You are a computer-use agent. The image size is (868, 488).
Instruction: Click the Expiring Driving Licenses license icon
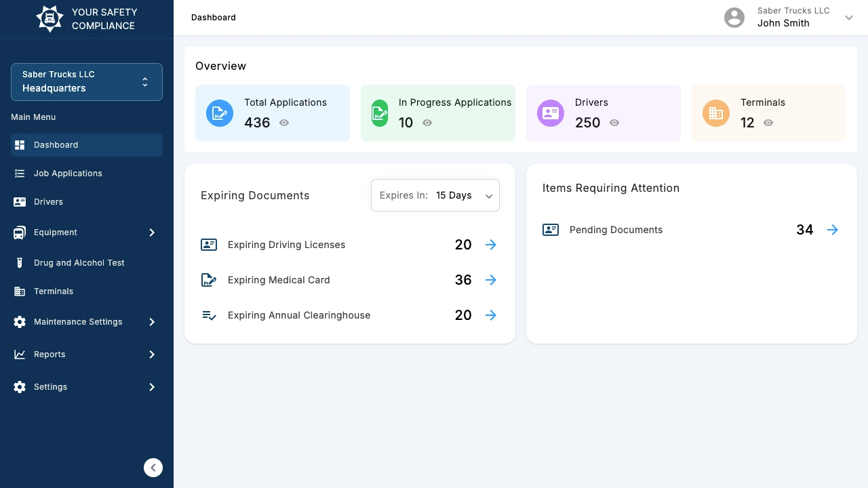coord(209,245)
